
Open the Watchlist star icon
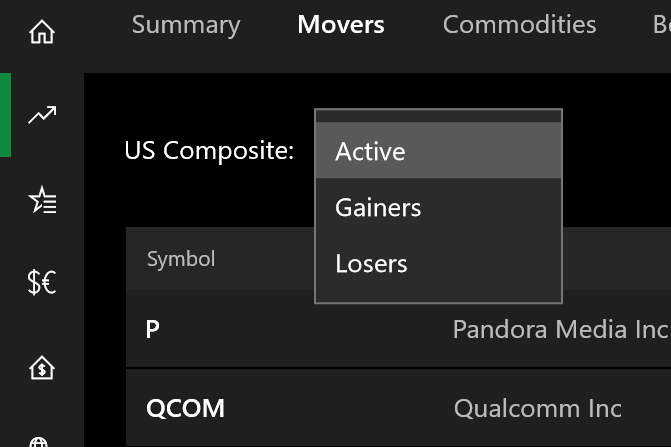pos(42,200)
